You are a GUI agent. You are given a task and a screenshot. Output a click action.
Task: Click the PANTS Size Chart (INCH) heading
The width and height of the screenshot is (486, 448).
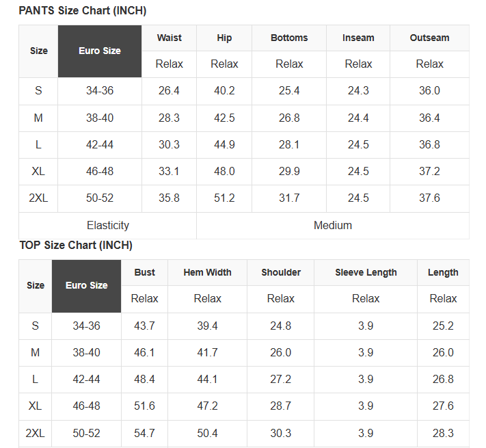pyautogui.click(x=82, y=11)
